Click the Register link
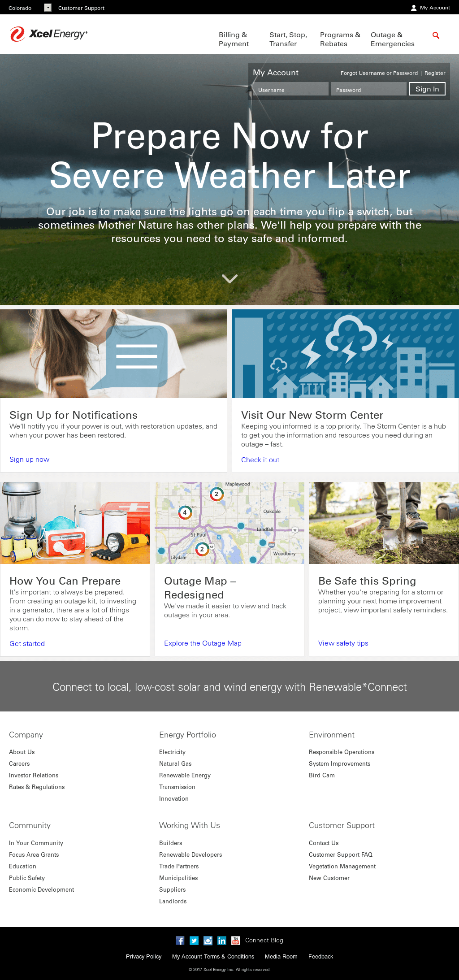 coord(435,73)
